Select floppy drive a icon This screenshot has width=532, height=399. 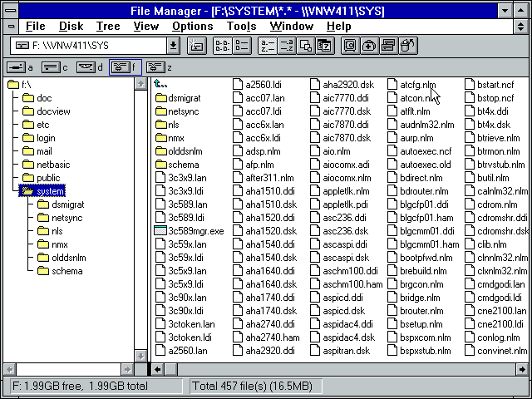pos(17,67)
